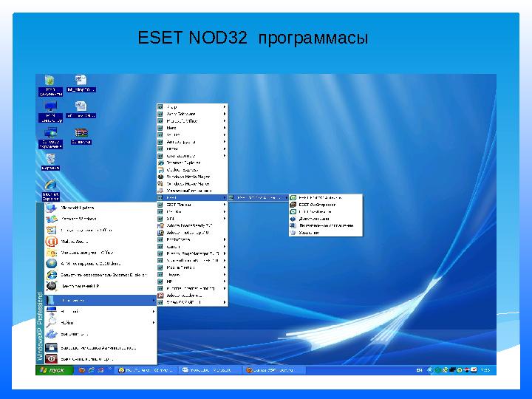Expand the Canon folder submenu arrow
This screenshot has height=399, width=532.
click(x=225, y=247)
